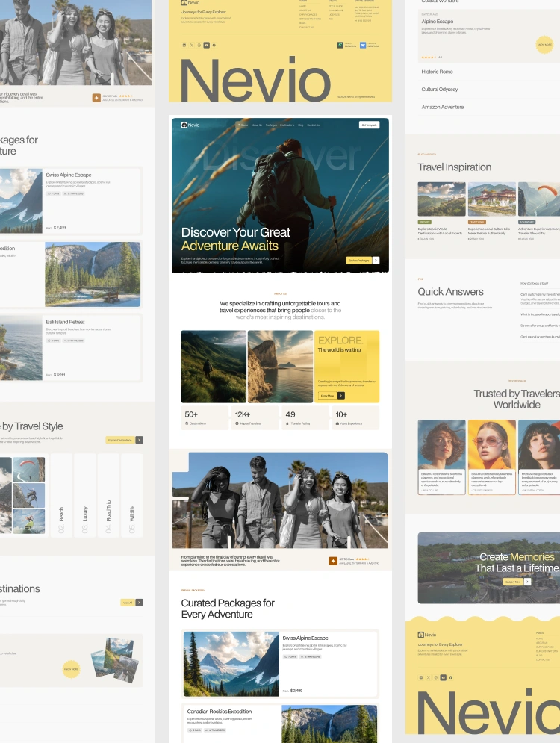Open About Us in the hero navigation
Screen dimensions: 560x743
[x=256, y=125]
